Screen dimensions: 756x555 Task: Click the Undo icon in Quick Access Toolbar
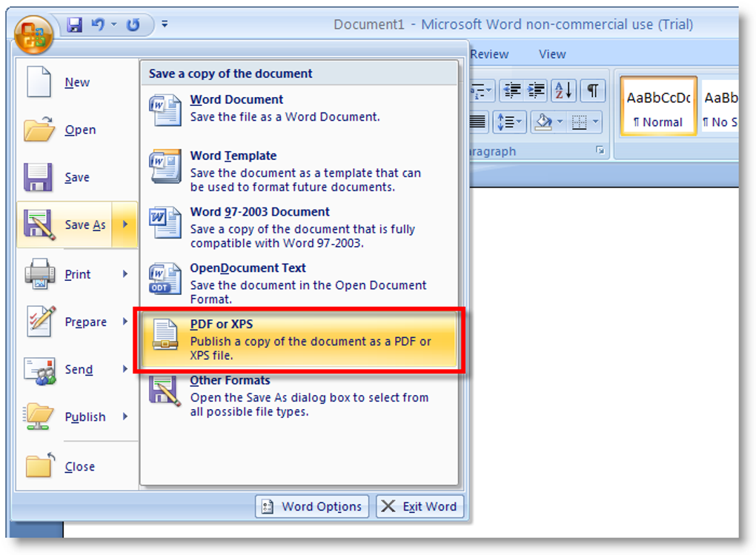point(98,24)
